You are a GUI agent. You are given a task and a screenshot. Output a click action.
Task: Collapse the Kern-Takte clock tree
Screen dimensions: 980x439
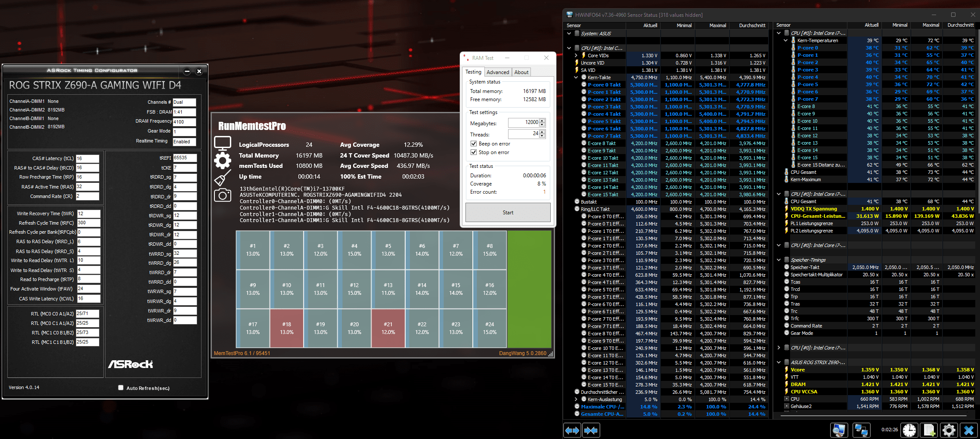pos(576,77)
